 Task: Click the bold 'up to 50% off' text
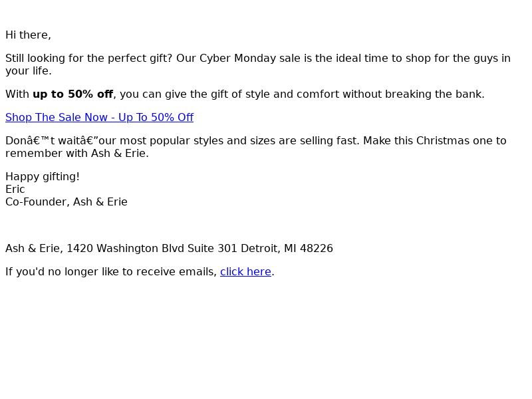coord(72,94)
